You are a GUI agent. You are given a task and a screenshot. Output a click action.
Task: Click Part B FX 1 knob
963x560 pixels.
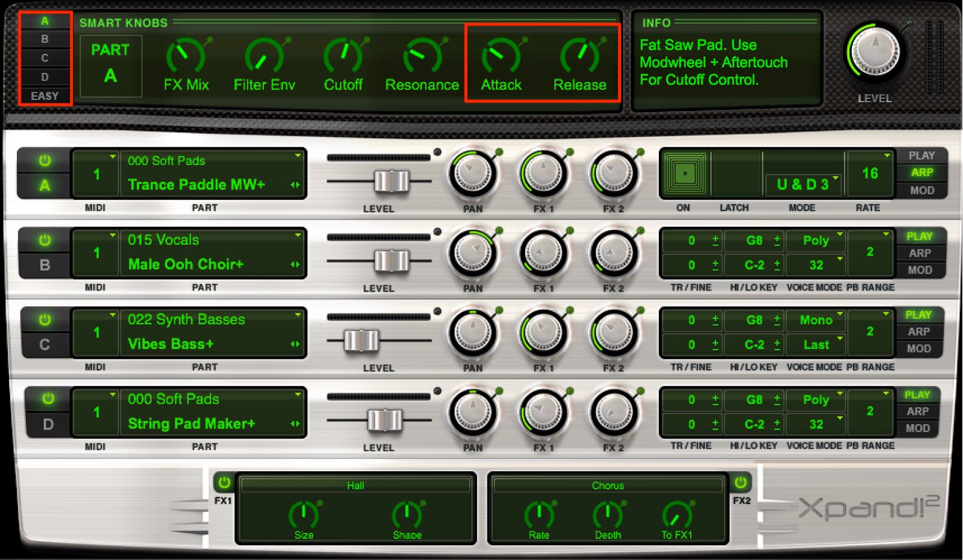click(543, 253)
